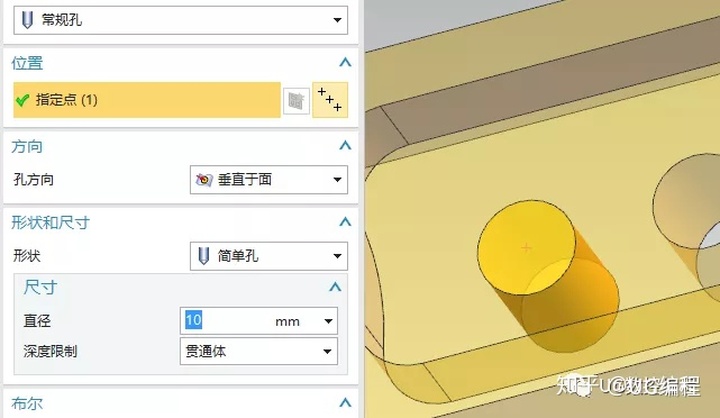Collapse the 尺寸 subsection
The image size is (720, 418).
point(335,287)
